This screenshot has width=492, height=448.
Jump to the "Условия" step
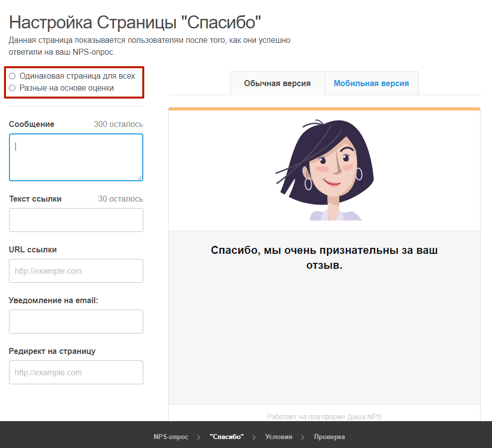click(x=279, y=437)
